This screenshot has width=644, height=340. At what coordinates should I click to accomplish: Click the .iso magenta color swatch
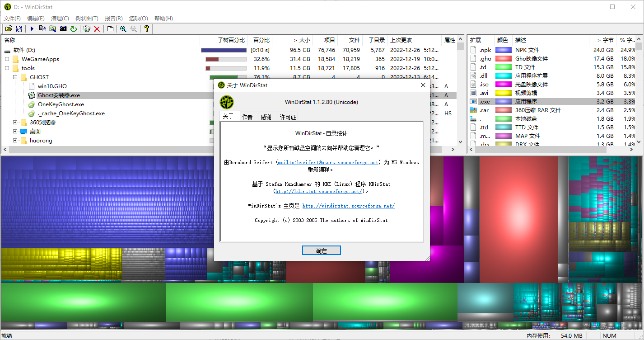pyautogui.click(x=504, y=85)
